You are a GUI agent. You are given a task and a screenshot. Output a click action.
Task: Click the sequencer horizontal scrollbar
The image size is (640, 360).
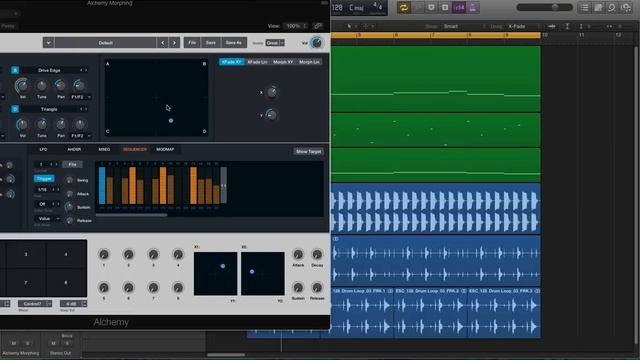pyautogui.click(x=131, y=215)
